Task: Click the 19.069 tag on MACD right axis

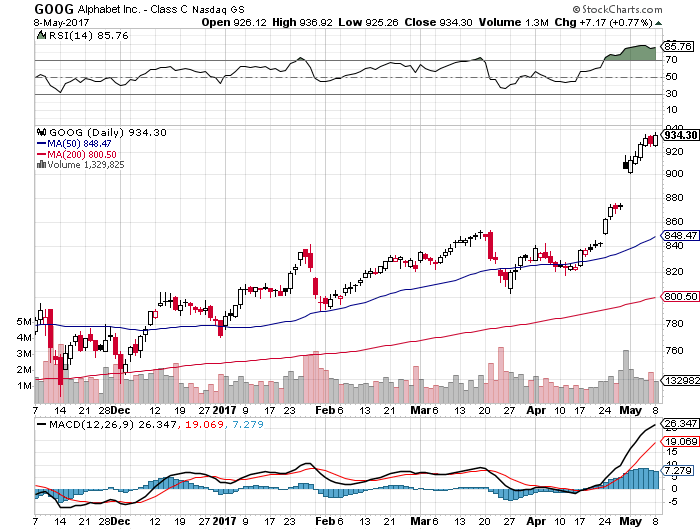Action: pyautogui.click(x=680, y=442)
